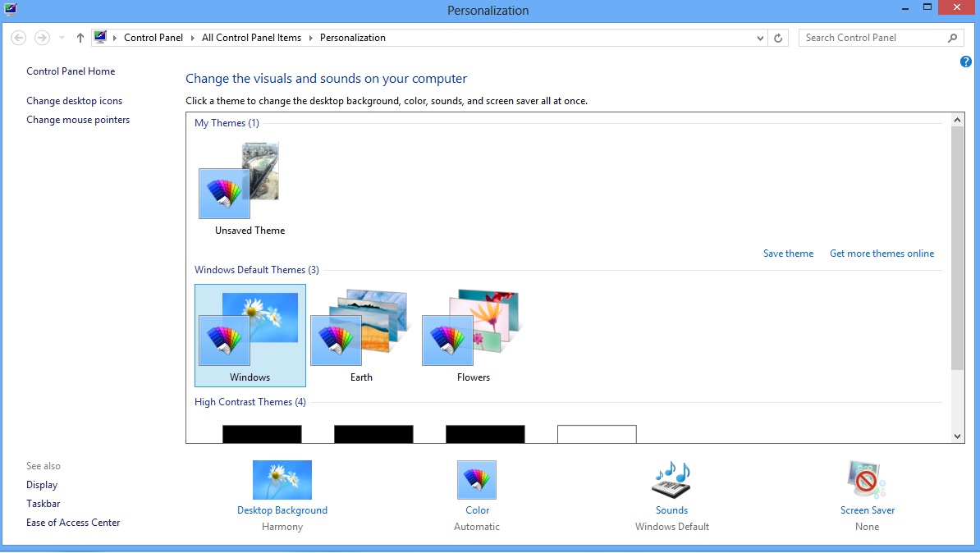Click the Desktop Background text link
The width and height of the screenshot is (980, 553).
point(282,510)
